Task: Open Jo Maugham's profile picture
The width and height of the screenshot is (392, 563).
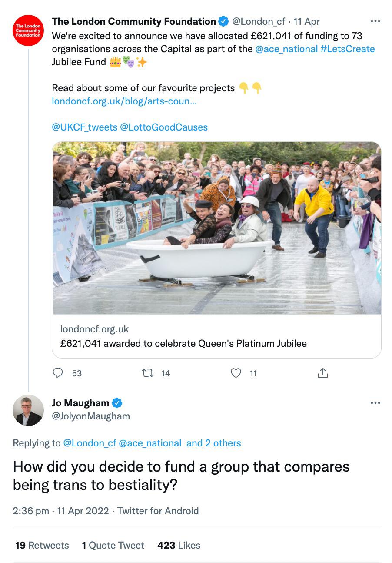Action: (28, 410)
